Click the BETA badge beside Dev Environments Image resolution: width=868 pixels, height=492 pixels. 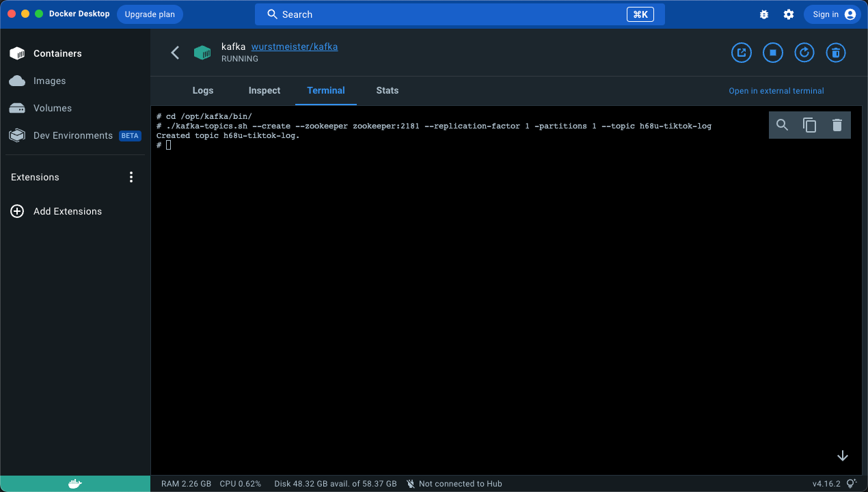click(130, 136)
